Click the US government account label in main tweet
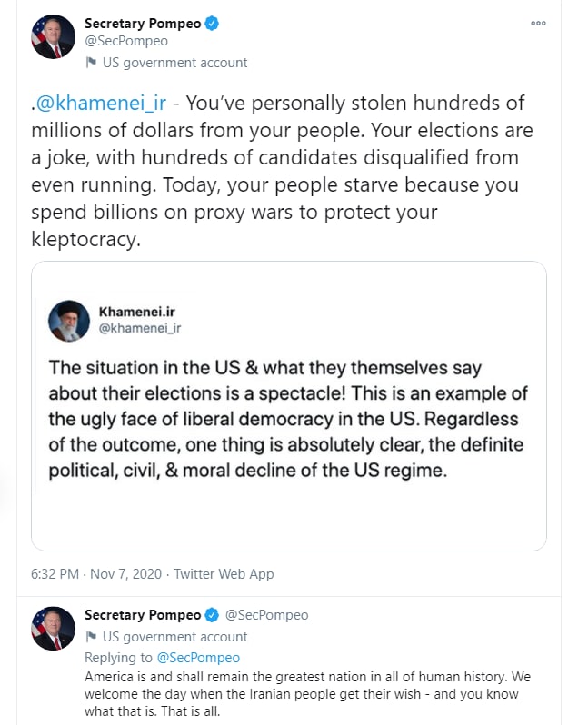 [x=174, y=63]
